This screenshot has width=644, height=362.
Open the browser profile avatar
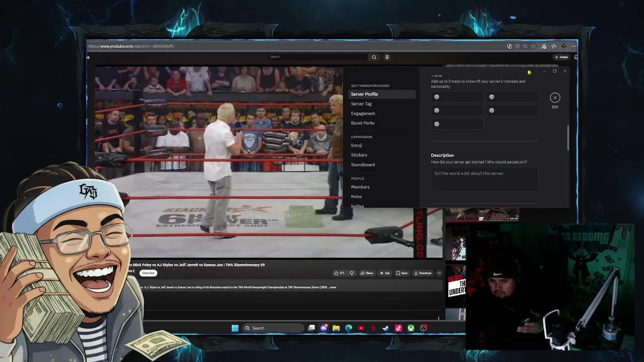click(564, 46)
